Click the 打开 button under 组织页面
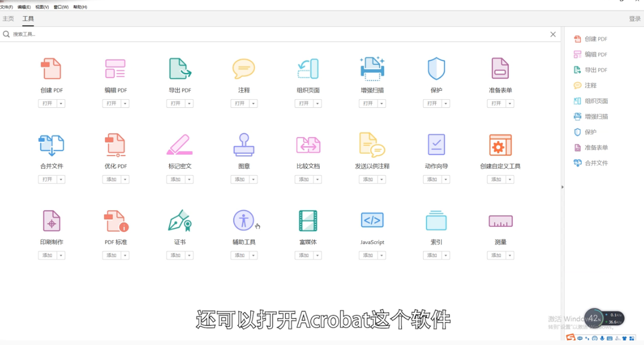Image resolution: width=644 pixels, height=345 pixels. [304, 103]
